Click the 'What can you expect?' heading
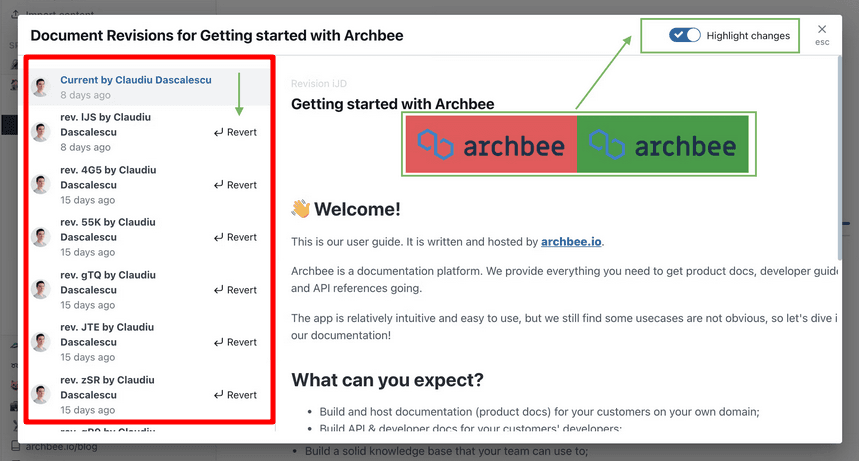Viewport: 859px width, 461px height. pos(387,380)
